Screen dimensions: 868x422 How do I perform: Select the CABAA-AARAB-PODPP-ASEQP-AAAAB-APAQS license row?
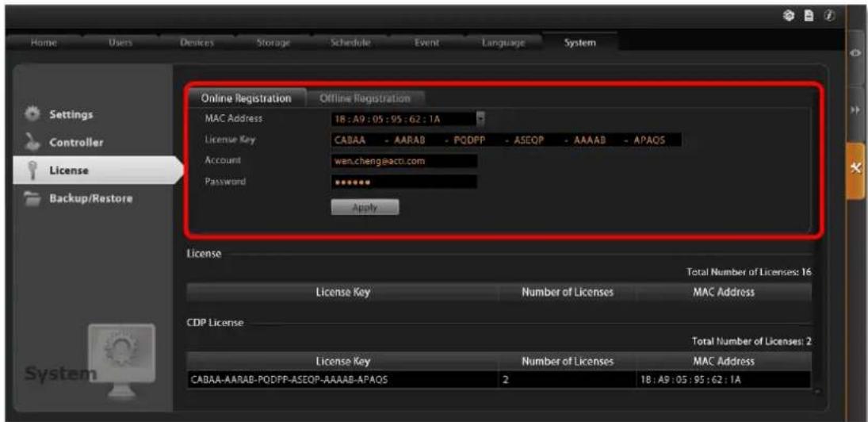(499, 380)
